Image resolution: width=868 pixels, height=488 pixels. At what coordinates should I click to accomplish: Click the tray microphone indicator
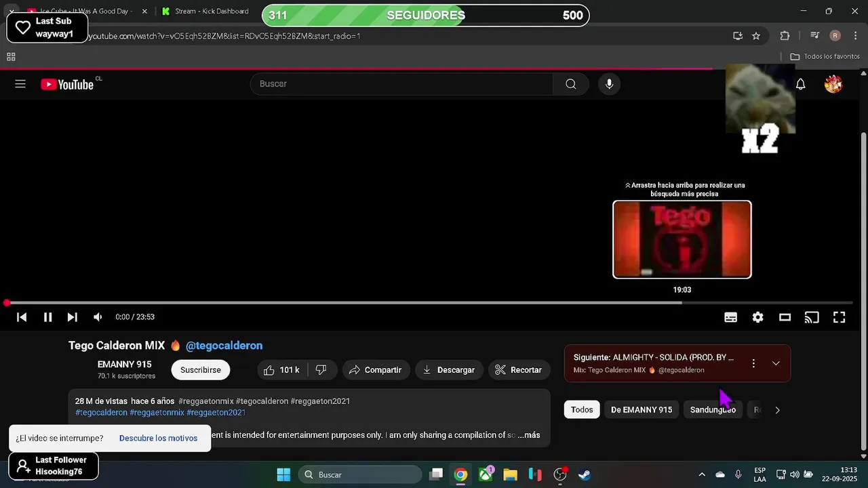(738, 474)
